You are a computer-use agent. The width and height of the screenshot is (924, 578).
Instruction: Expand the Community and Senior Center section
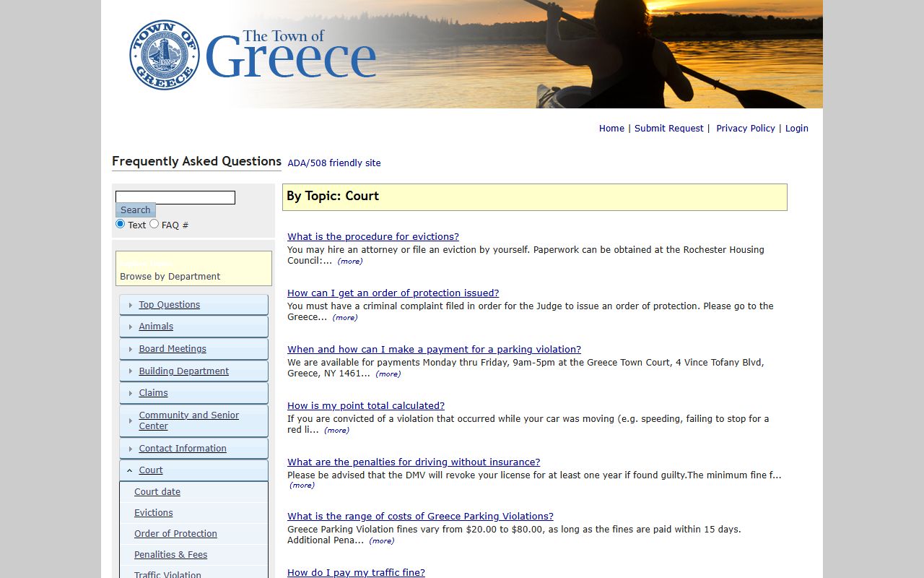point(193,420)
